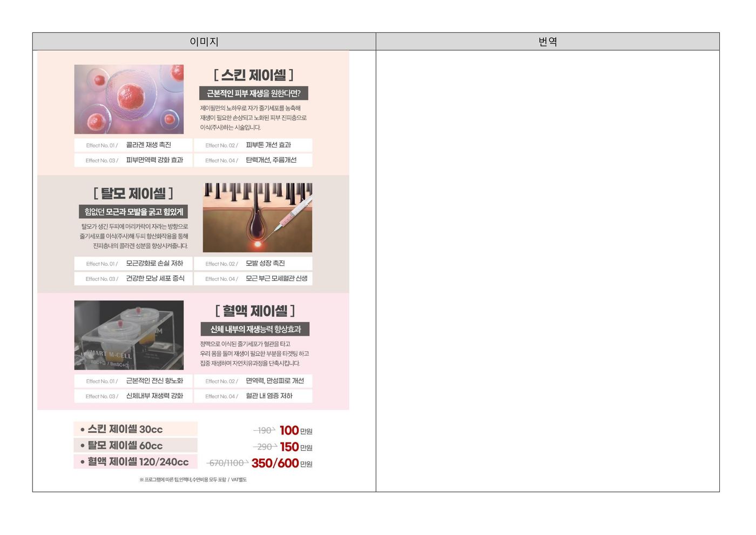Click the 힘없던 모근과 모발을 굵고 힘있게 banner
The height and width of the screenshot is (535, 756).
[x=133, y=212]
